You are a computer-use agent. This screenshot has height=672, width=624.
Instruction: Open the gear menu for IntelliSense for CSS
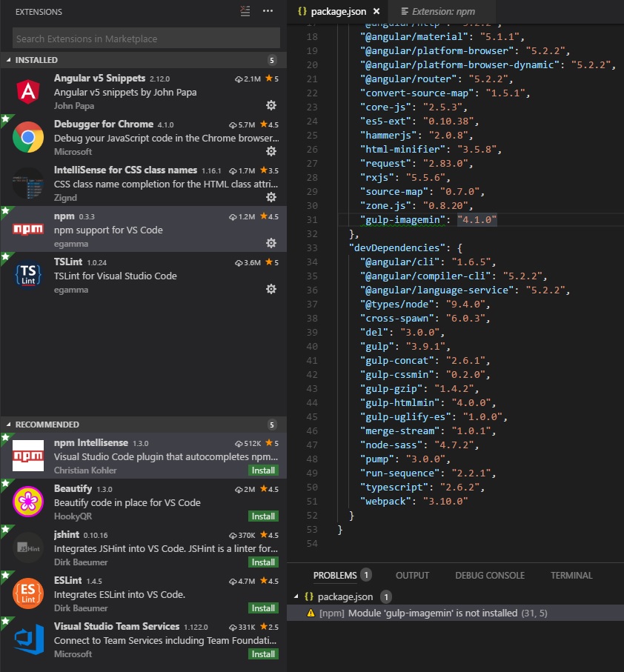tap(271, 197)
